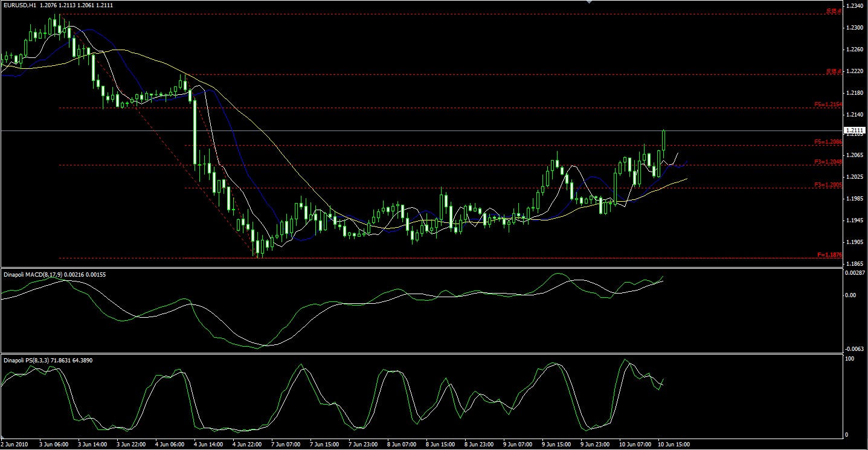Click the red F3=1.2005 level label
The image size is (868, 450).
pos(828,184)
